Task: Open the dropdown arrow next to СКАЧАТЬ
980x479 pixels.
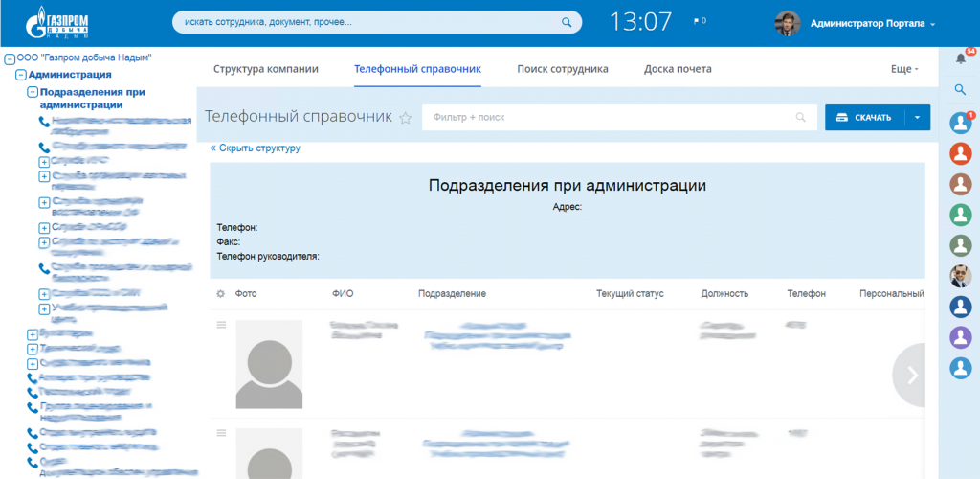Action: pyautogui.click(x=917, y=117)
